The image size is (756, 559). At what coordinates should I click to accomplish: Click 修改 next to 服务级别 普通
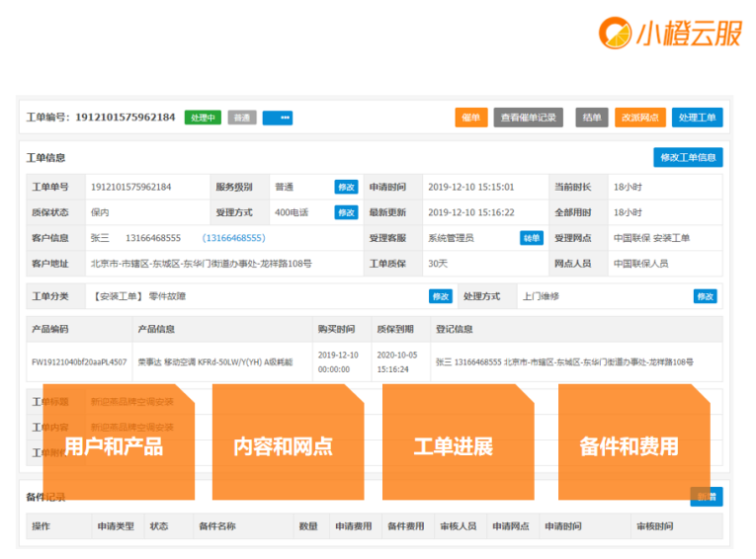point(346,187)
